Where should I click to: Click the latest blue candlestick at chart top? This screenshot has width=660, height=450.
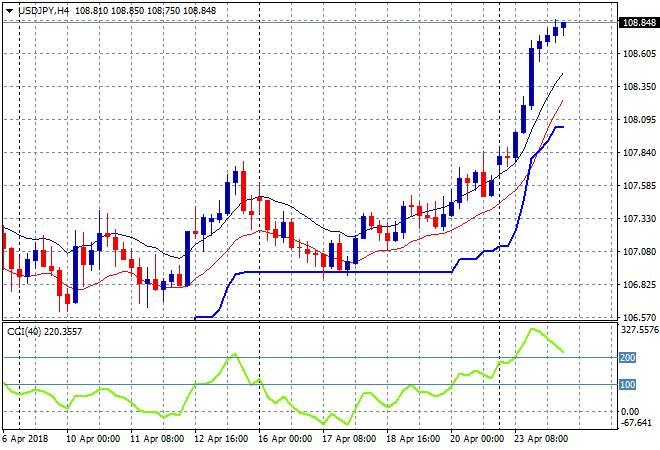click(564, 26)
